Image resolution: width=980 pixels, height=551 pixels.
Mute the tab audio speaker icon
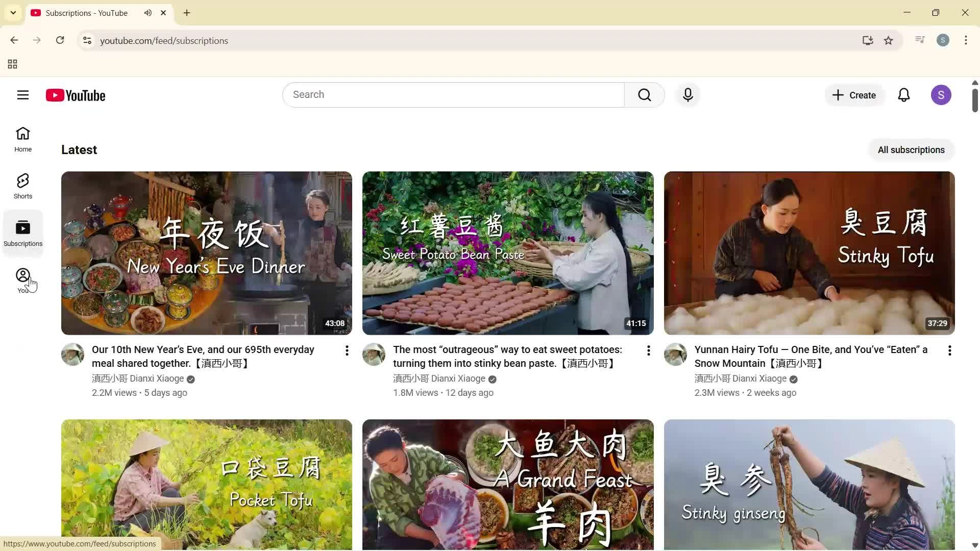[x=148, y=13]
